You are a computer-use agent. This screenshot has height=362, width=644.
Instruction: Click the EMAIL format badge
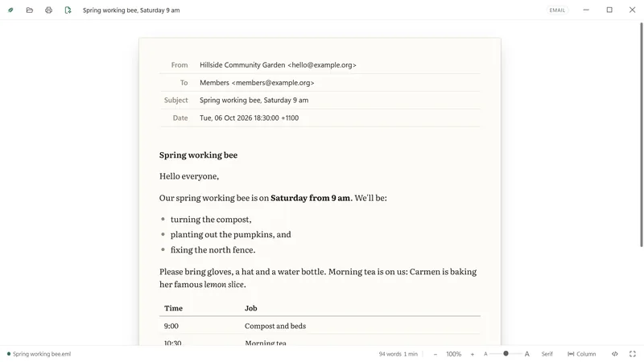point(557,10)
